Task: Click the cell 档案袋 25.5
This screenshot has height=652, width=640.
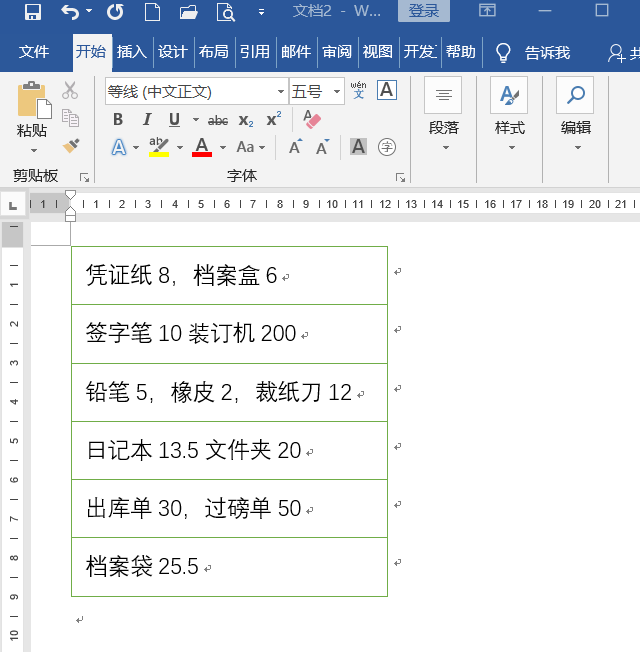Action: click(229, 567)
